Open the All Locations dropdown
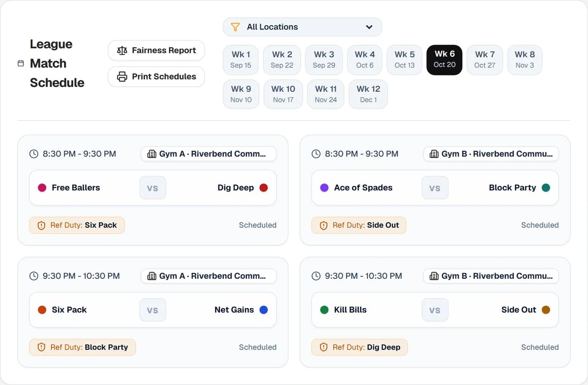 point(302,27)
